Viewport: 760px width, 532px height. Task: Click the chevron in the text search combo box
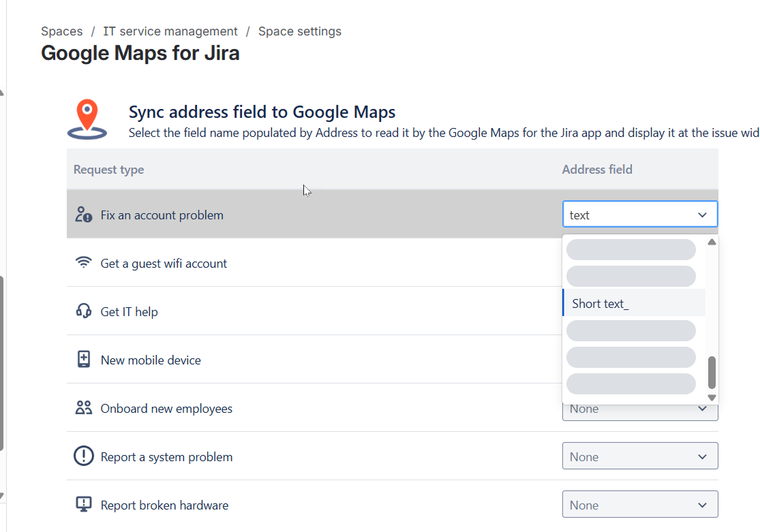[x=702, y=215]
